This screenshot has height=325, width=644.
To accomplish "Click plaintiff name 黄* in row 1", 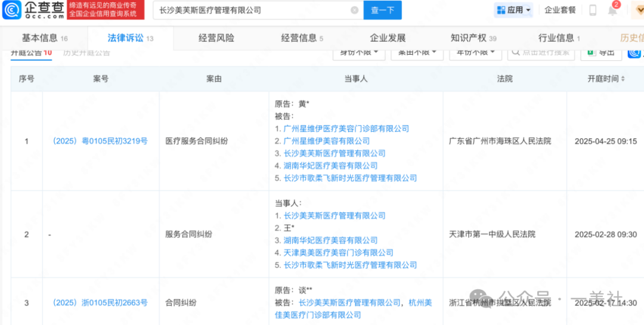I will click(x=303, y=104).
